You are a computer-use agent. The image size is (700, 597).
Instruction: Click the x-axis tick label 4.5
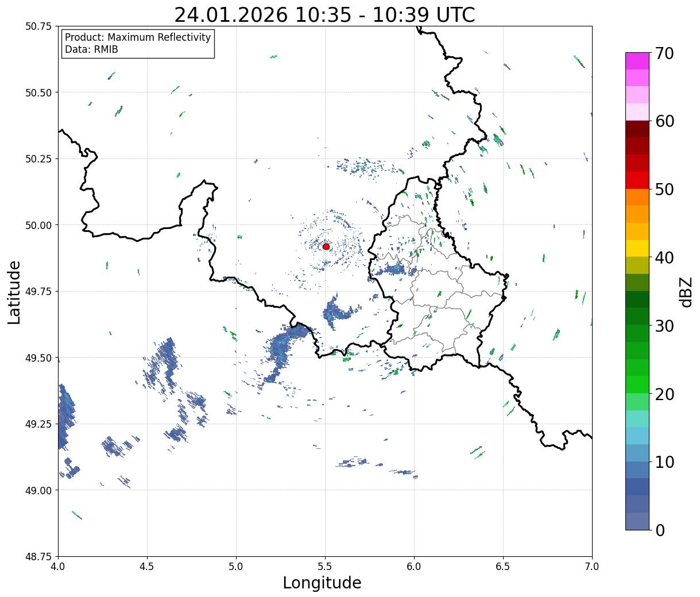pyautogui.click(x=147, y=566)
